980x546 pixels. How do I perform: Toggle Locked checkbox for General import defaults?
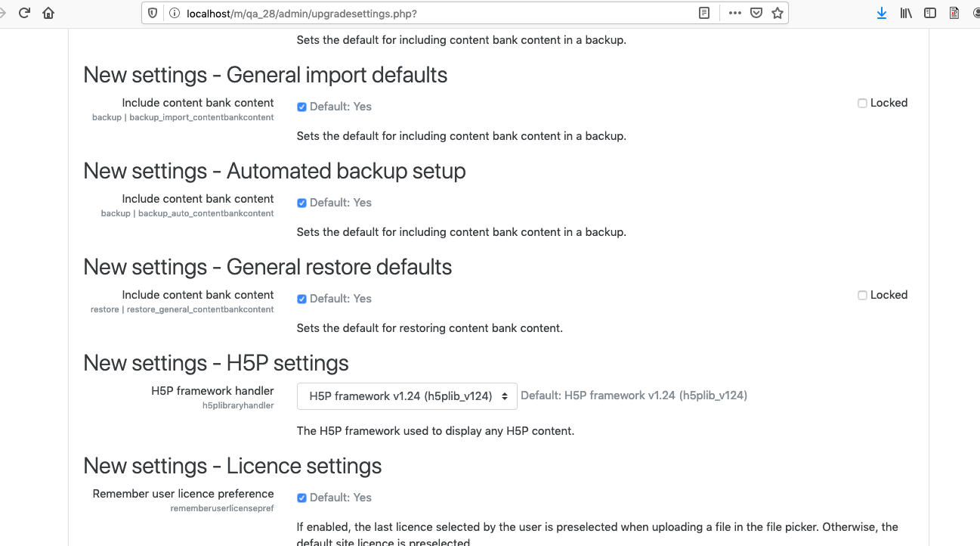click(862, 104)
